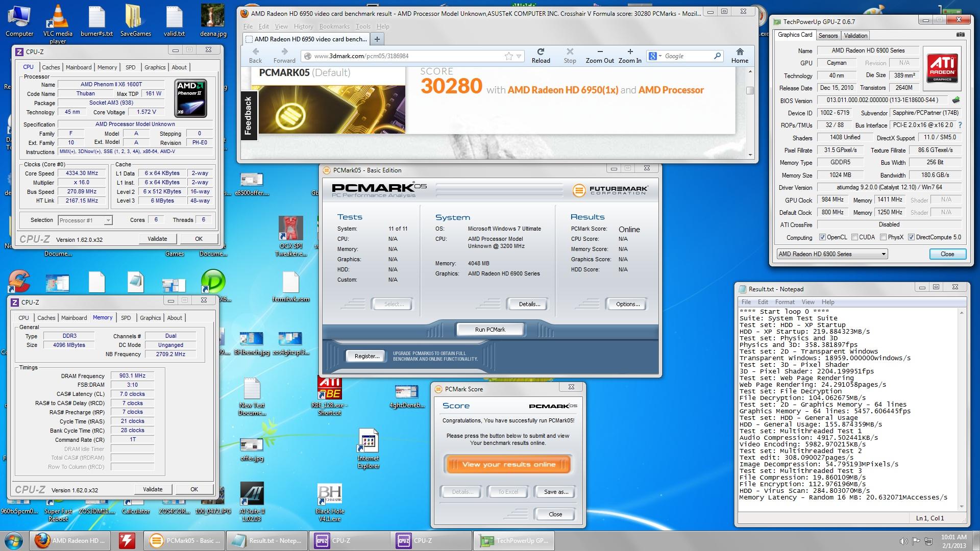Reload the 3dmark page
The height and width of the screenshot is (551, 980).
click(541, 55)
